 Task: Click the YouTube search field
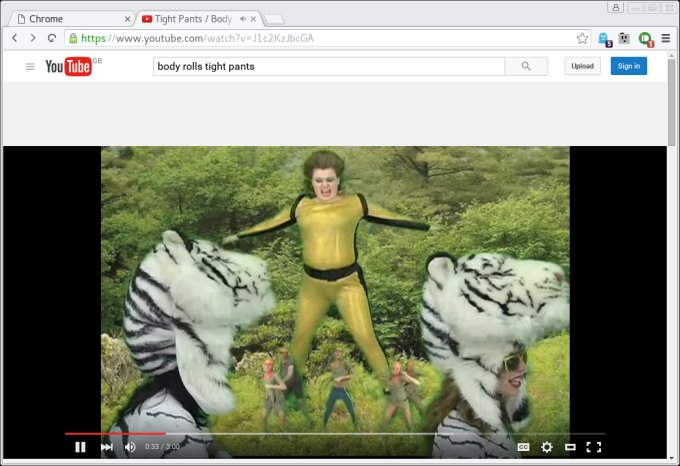click(x=329, y=66)
